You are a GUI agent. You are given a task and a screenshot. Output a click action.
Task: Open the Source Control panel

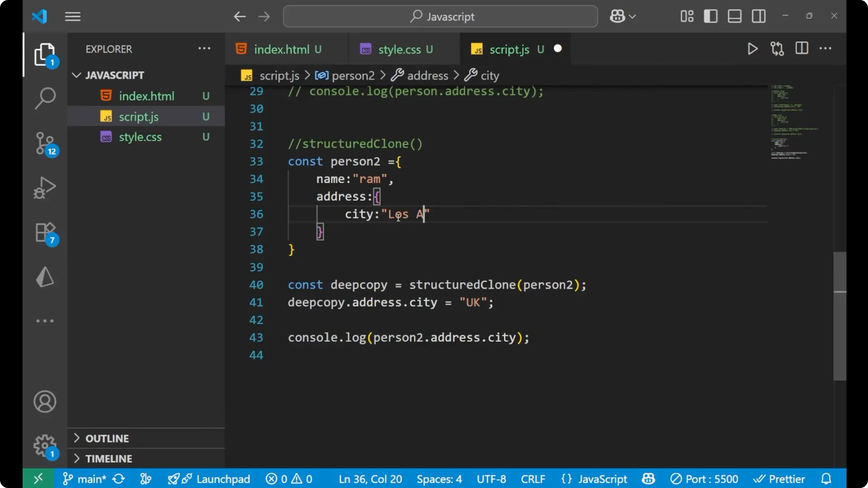[45, 144]
